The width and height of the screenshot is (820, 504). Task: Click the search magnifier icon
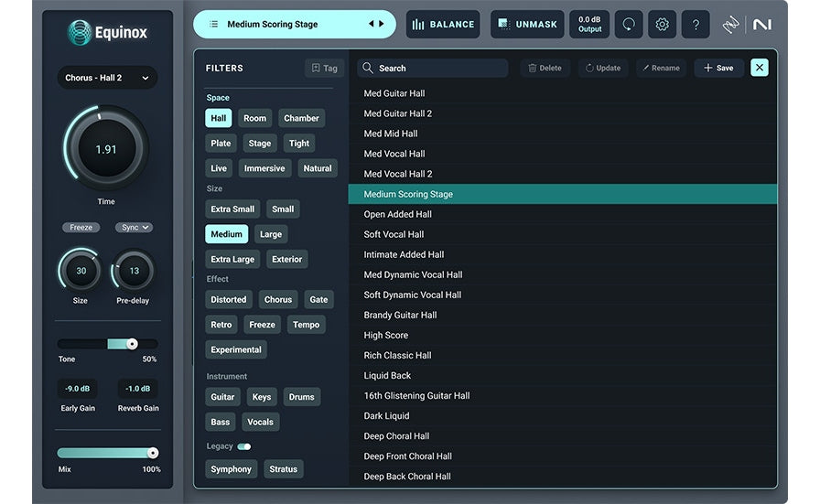pyautogui.click(x=368, y=68)
